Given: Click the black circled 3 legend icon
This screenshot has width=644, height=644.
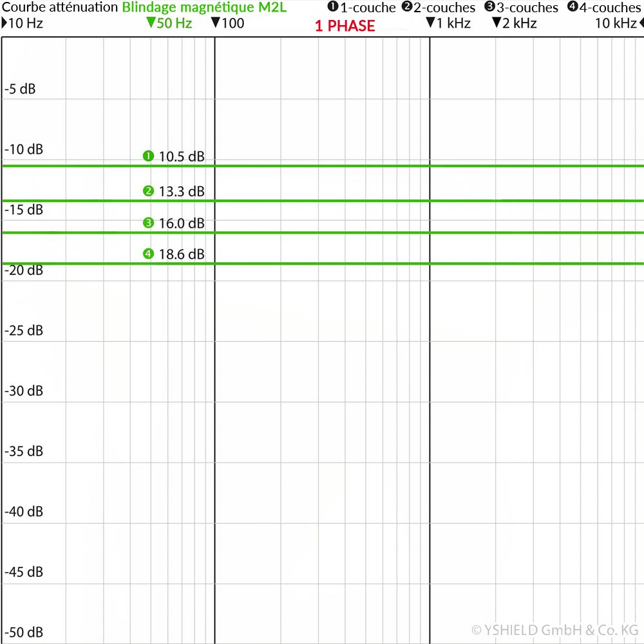Looking at the screenshot, I should tap(489, 6).
